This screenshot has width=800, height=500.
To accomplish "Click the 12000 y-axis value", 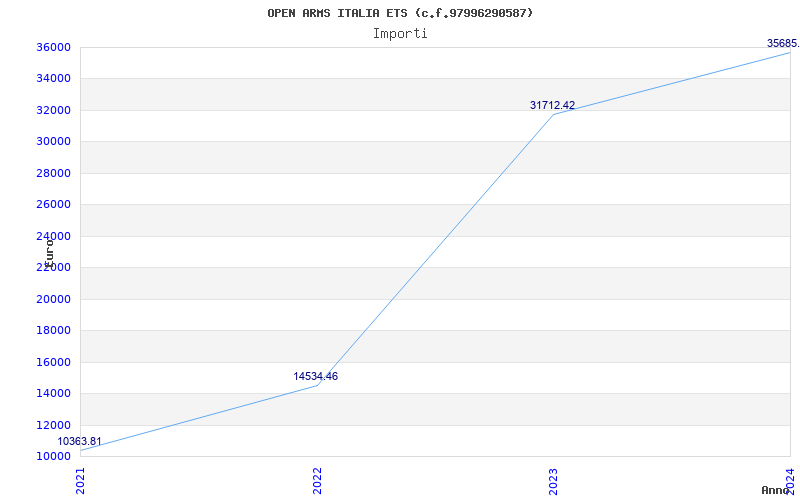I will pos(53,426).
